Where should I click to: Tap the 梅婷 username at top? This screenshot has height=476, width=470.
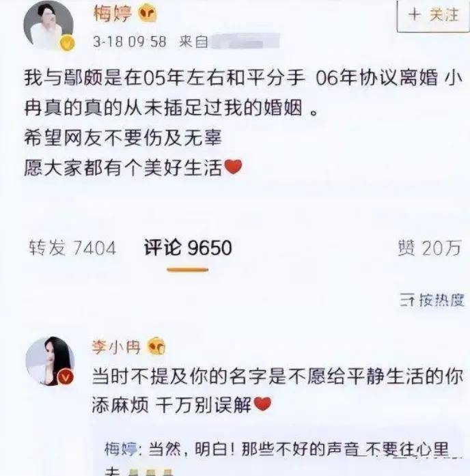click(112, 14)
